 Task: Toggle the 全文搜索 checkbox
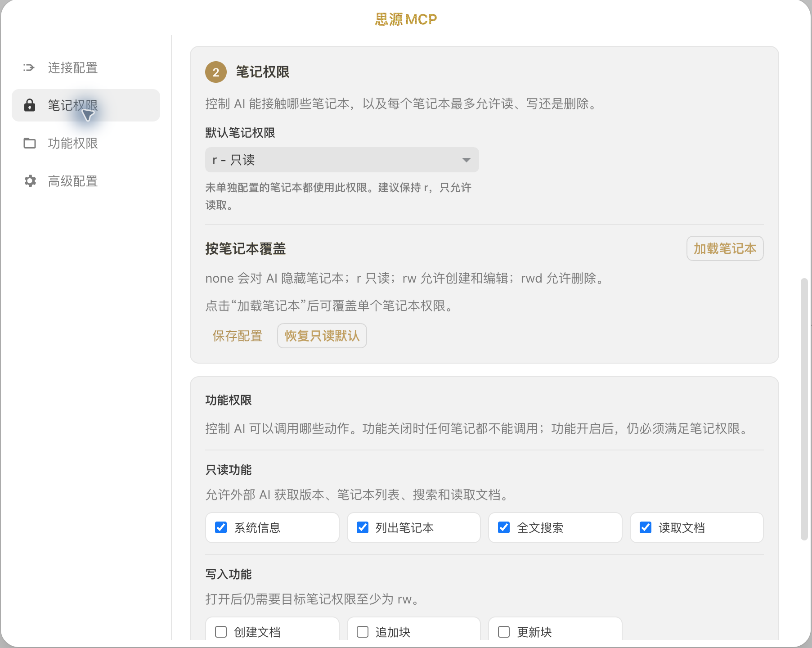click(x=504, y=527)
